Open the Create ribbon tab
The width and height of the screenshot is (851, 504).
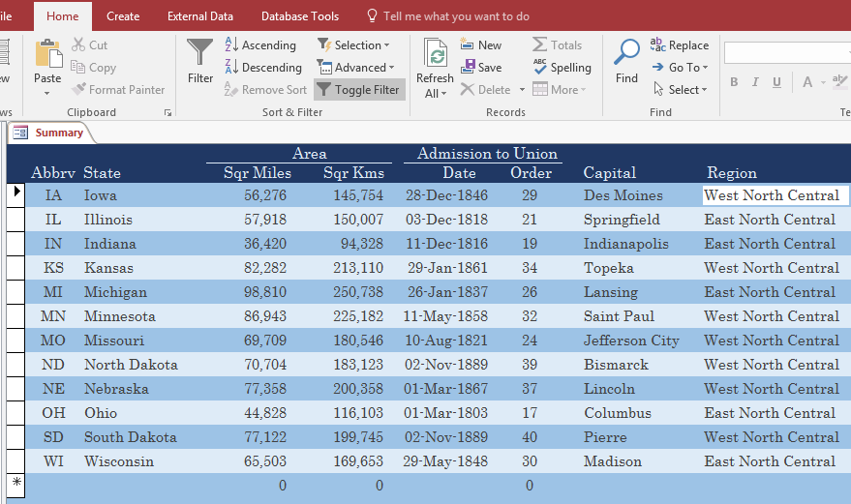(x=123, y=16)
